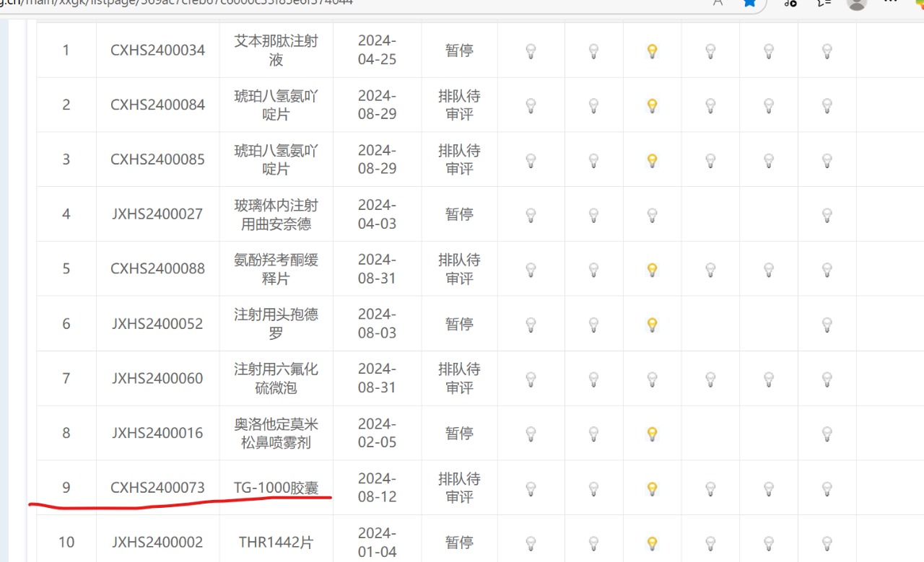Select the last bulb icon in the JXHS2400027 row
Viewport: 924px width, 562px height.
(827, 214)
